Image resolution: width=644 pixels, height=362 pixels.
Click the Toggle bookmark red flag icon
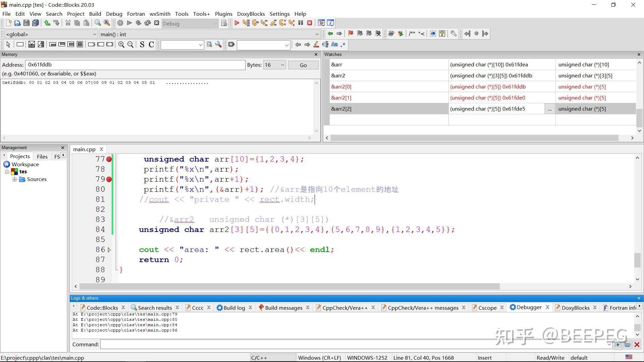tap(351, 34)
